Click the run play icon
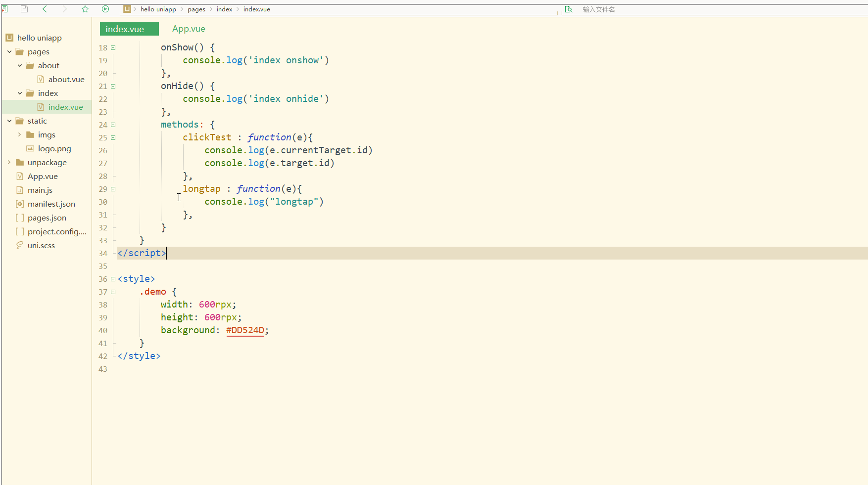868x485 pixels. [x=105, y=9]
